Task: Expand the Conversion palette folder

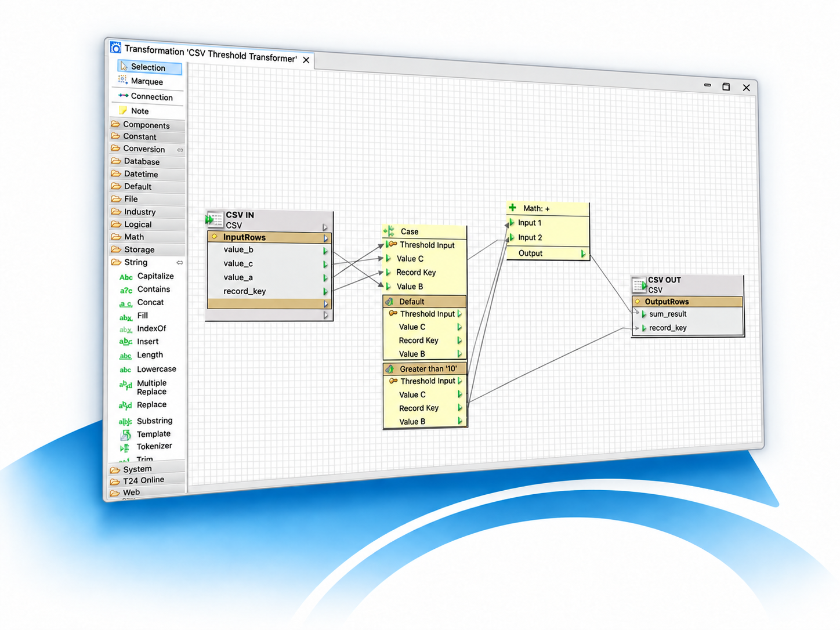Action: (x=147, y=149)
